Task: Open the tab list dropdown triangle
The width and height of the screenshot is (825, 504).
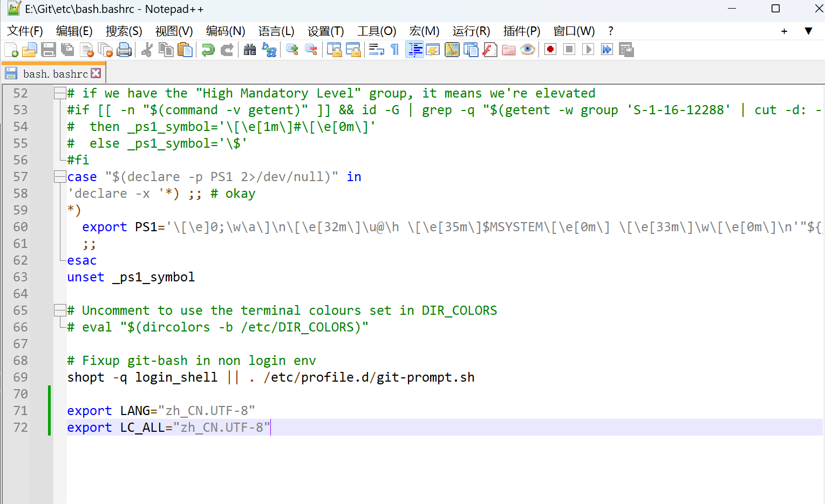Action: coord(808,31)
